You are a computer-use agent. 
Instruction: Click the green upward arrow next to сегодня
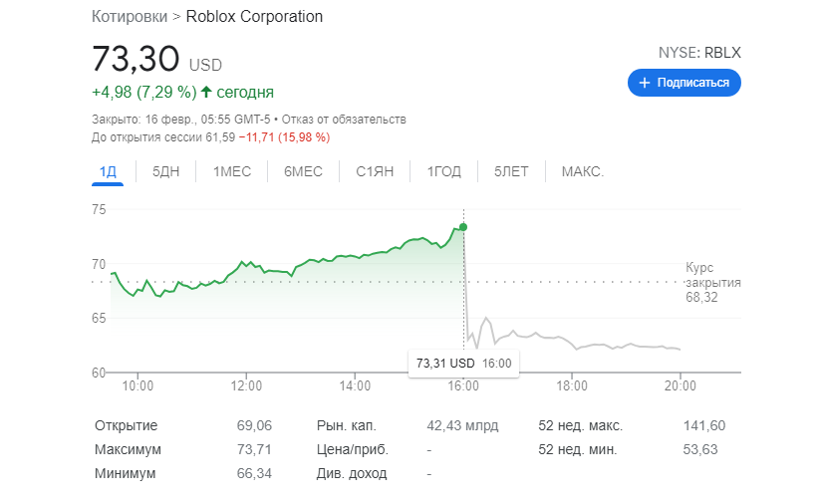coord(206,93)
